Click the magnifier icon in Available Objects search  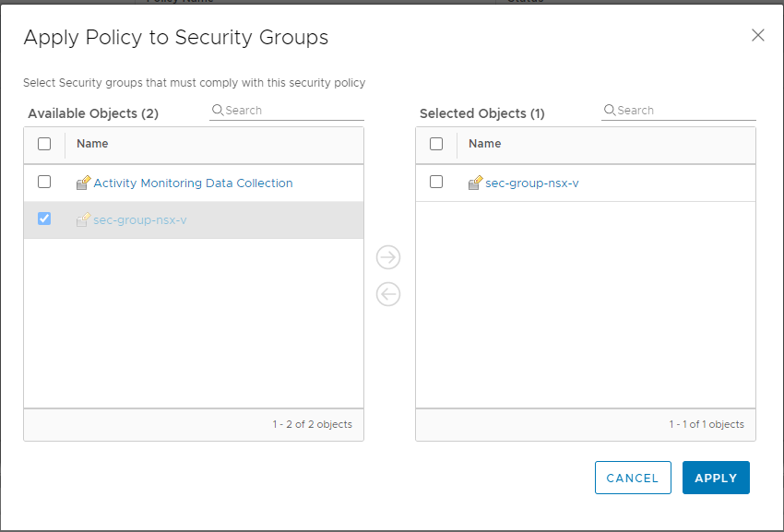(x=218, y=111)
